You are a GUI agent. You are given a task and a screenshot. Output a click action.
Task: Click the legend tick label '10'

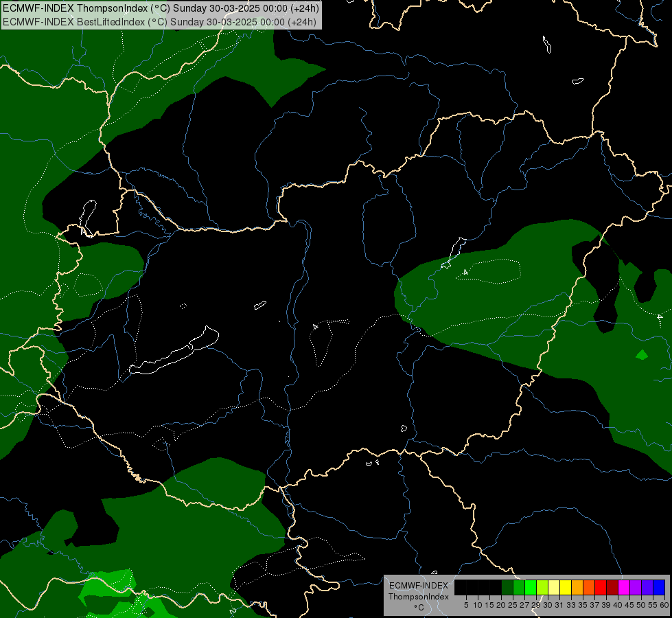point(478,605)
